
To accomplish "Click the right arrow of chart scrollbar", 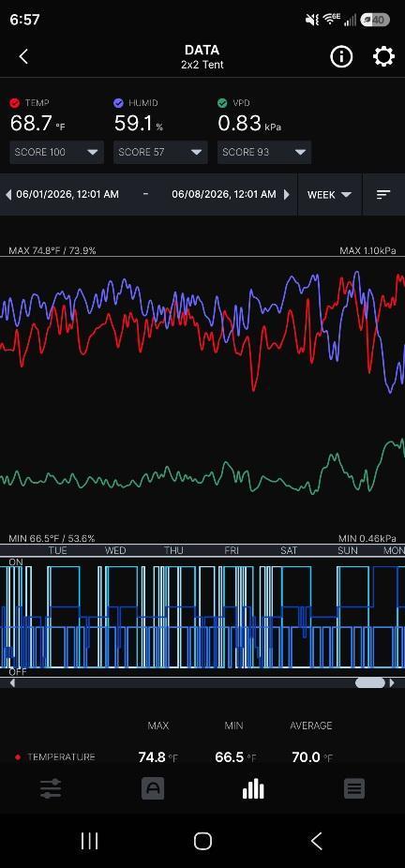I will [392, 683].
